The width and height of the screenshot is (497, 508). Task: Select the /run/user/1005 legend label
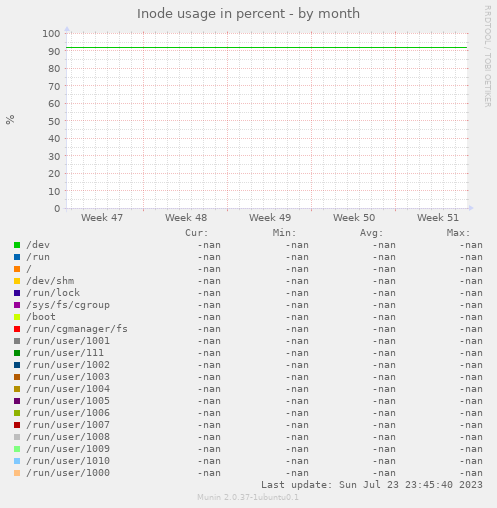68,401
